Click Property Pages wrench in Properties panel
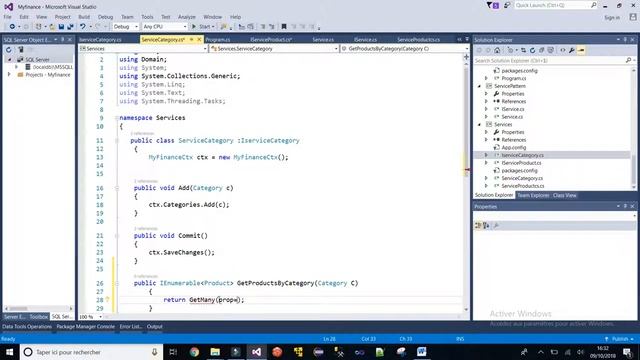The width and height of the screenshot is (640, 360). [x=496, y=226]
